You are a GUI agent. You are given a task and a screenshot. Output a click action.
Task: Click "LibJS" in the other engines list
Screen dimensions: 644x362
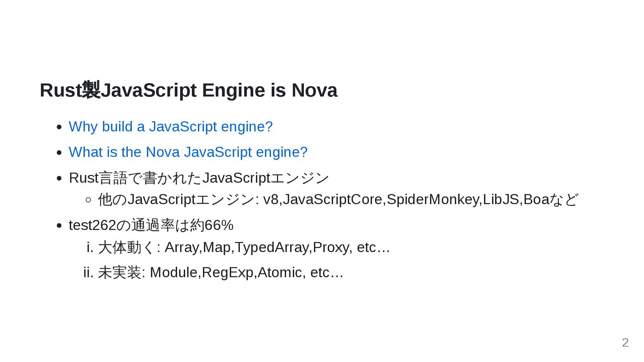[x=501, y=199]
